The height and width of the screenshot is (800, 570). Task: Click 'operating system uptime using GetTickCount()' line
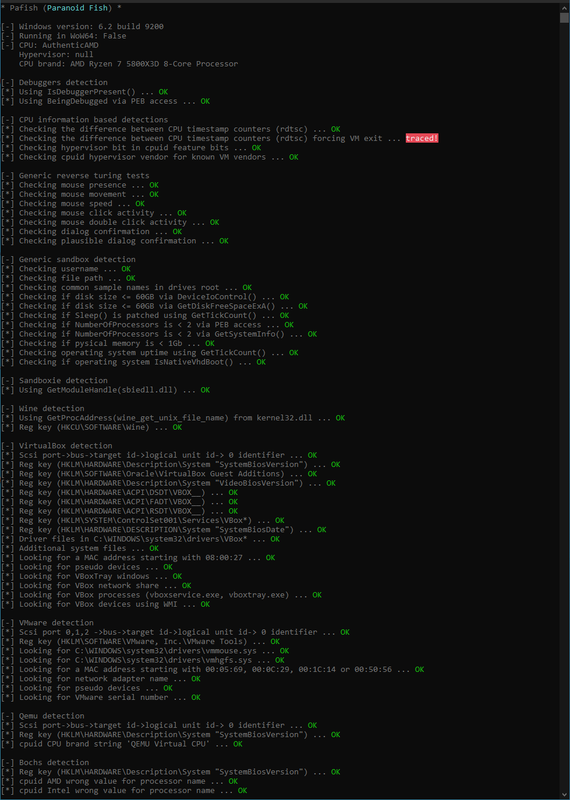point(150,353)
